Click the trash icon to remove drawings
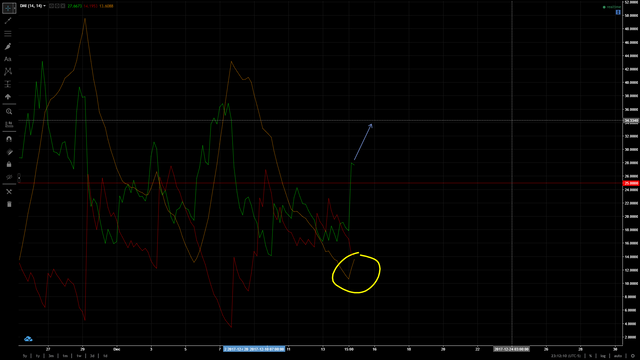Screen dimensions: 640x360 point(9,204)
